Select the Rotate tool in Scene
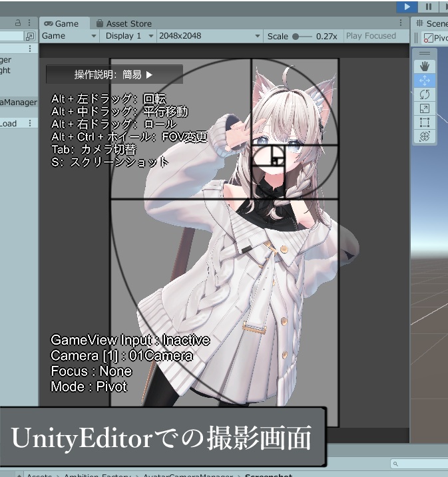The width and height of the screenshot is (448, 477). [x=425, y=94]
